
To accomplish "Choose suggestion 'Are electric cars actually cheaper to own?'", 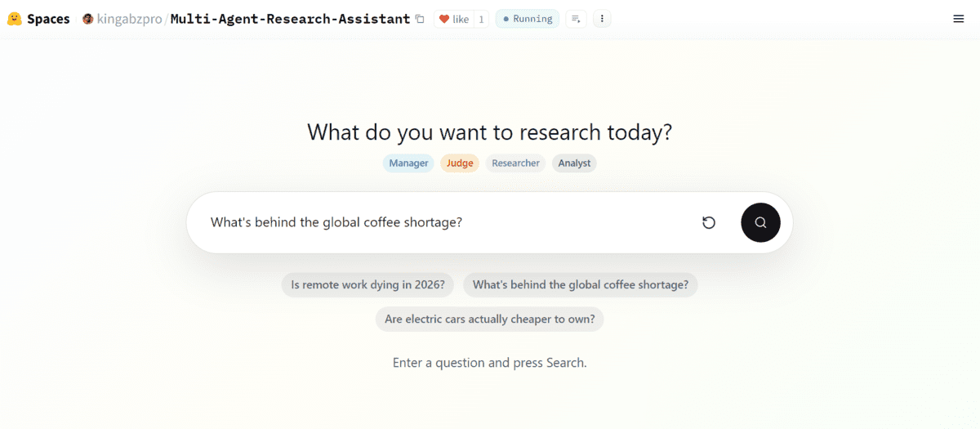I will point(490,320).
